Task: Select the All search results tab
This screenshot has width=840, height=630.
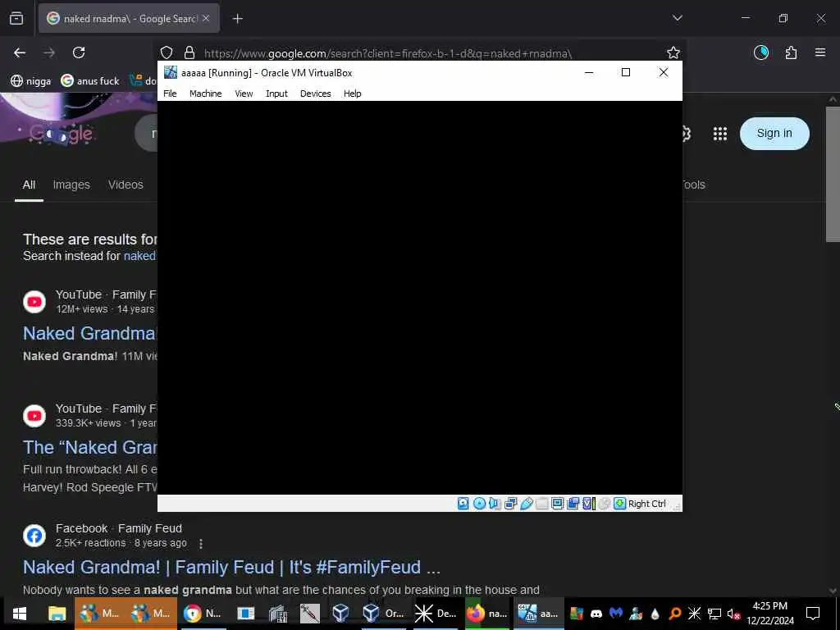Action: click(29, 185)
